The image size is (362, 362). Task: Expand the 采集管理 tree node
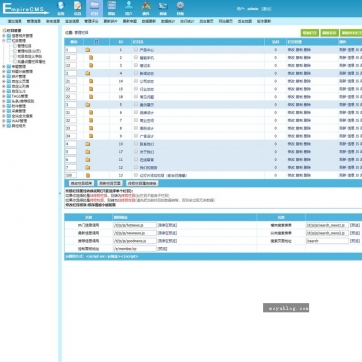4,111
